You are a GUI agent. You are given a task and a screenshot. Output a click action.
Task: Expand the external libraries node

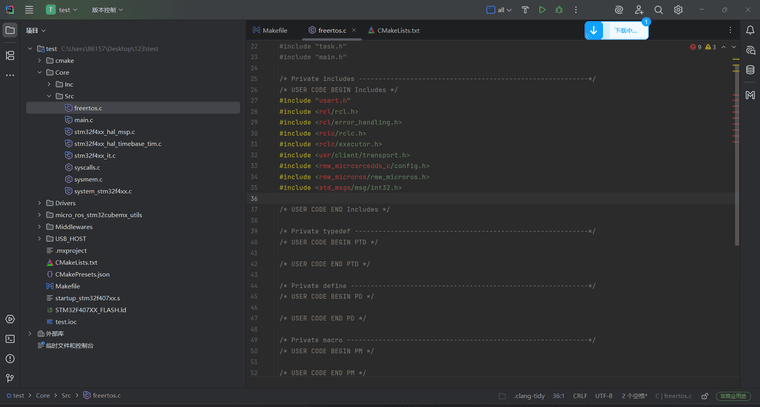(30, 334)
